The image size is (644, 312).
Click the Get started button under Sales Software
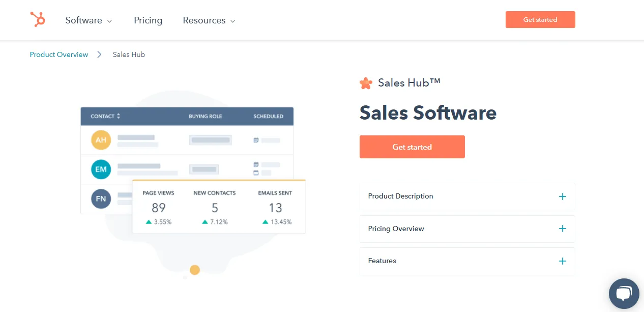pyautogui.click(x=412, y=147)
